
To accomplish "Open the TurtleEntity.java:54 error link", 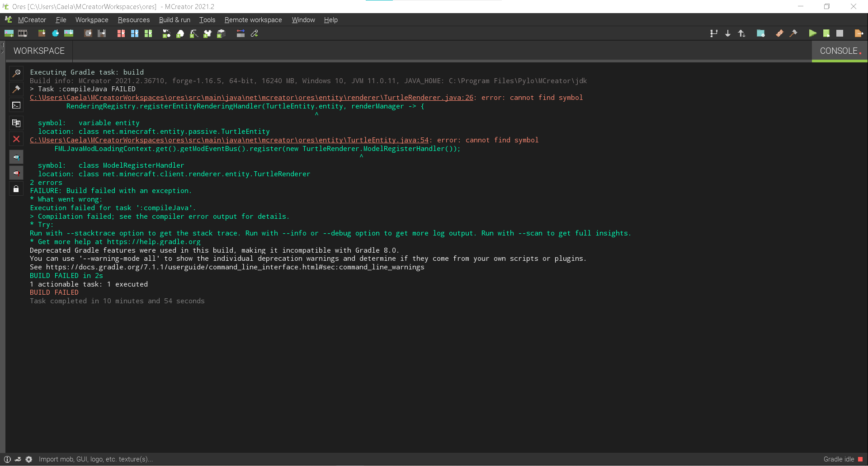I will click(x=229, y=140).
